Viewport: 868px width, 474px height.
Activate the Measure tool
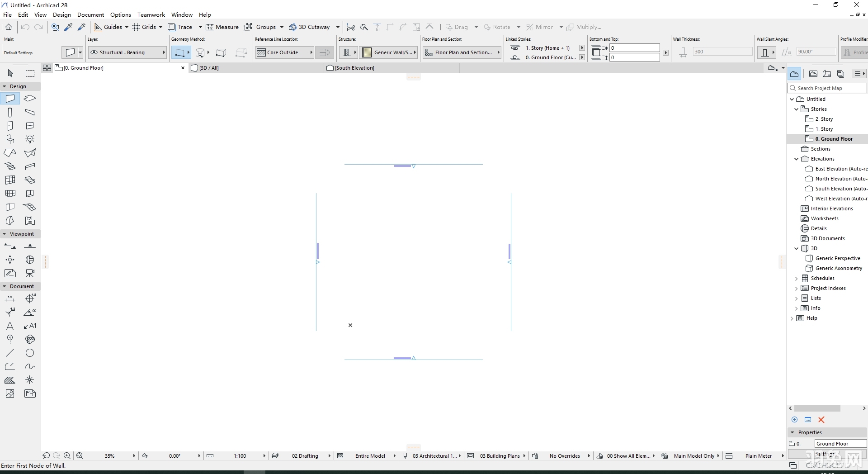tap(222, 27)
